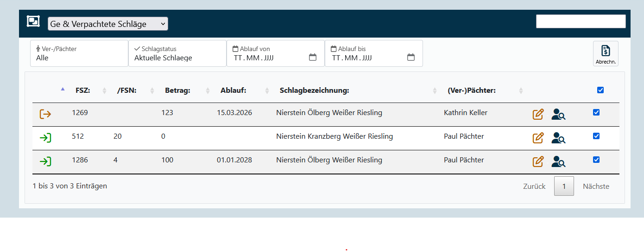Edit the Kathrin Keller lease entry
Viewport: 644px width, 251px height.
click(538, 114)
